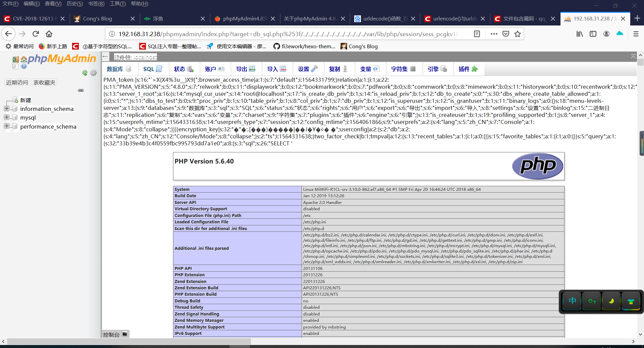The height and width of the screenshot is (348, 644).
Task: Click the moon icon on IME toolbar
Action: click(x=611, y=301)
